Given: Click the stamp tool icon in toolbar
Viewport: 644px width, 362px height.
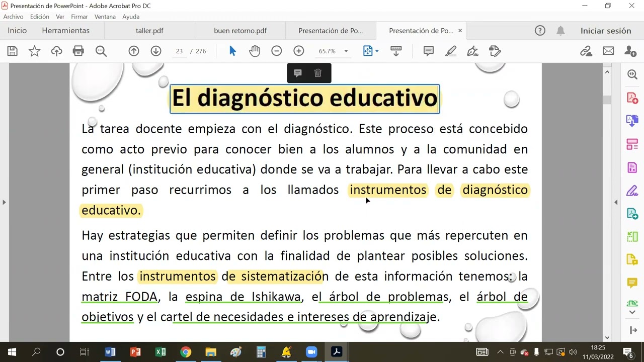Looking at the screenshot, I should pyautogui.click(x=495, y=51).
